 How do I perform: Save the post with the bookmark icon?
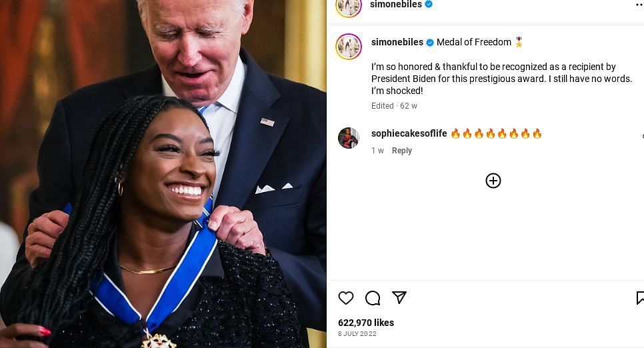pos(640,298)
